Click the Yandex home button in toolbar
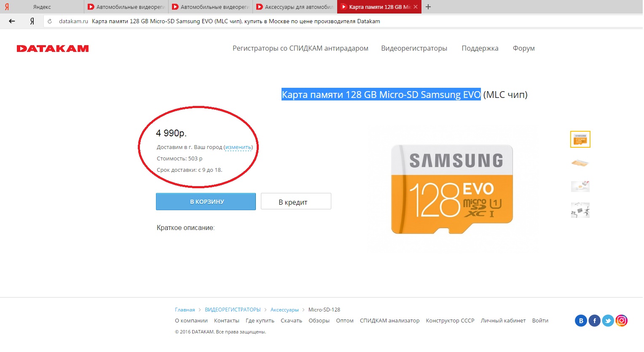The height and width of the screenshot is (352, 644). click(32, 21)
